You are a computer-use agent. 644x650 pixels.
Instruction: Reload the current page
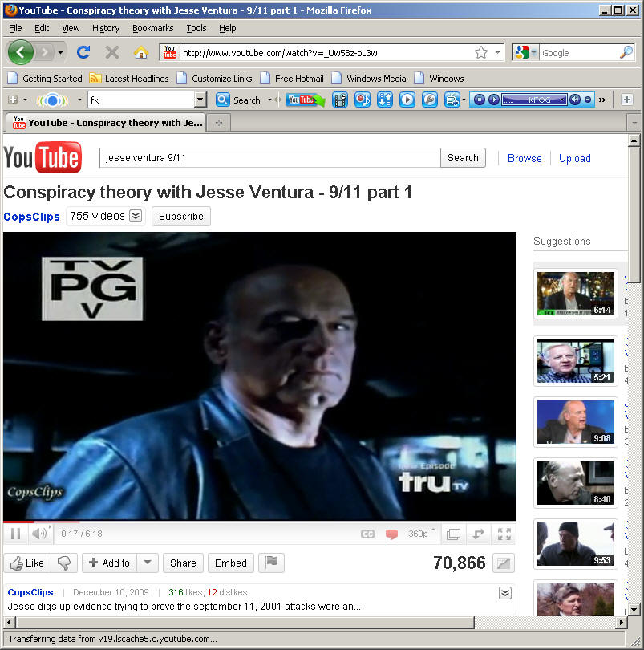tap(83, 52)
